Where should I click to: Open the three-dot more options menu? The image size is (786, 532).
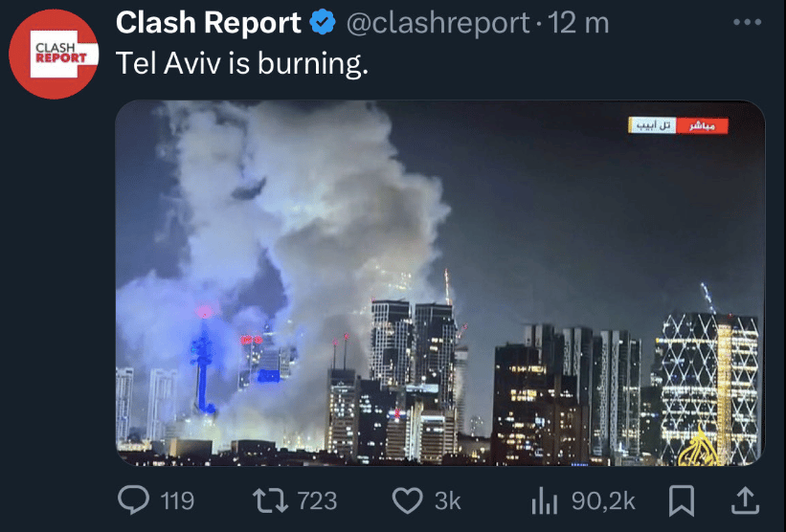pos(747,22)
